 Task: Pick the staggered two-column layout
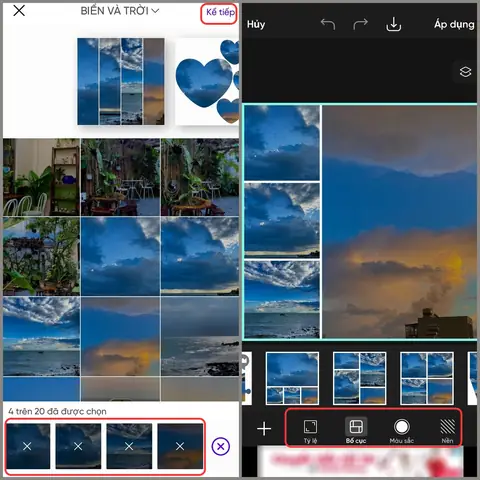point(360,378)
